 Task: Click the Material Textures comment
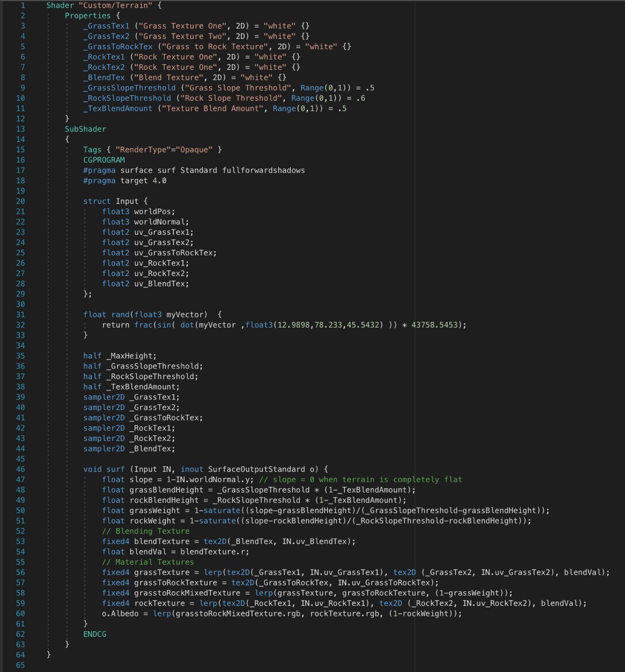pyautogui.click(x=147, y=562)
